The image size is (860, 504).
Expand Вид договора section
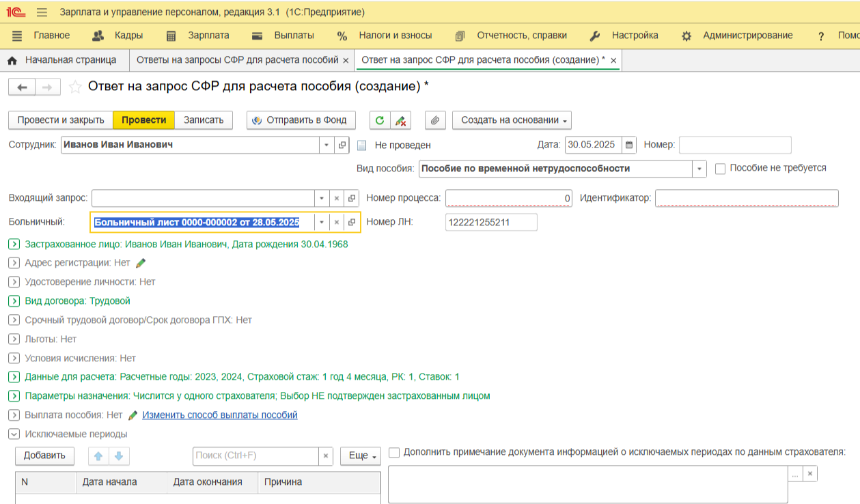(14, 300)
